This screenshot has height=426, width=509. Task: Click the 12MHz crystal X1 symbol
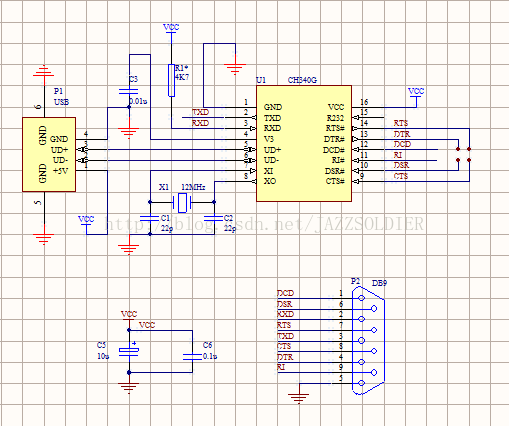182,202
